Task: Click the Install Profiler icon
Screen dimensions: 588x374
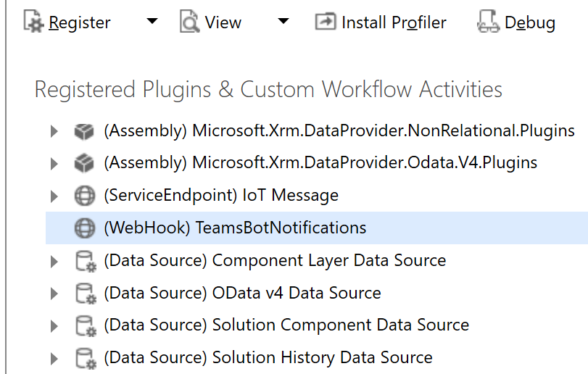Action: click(326, 22)
